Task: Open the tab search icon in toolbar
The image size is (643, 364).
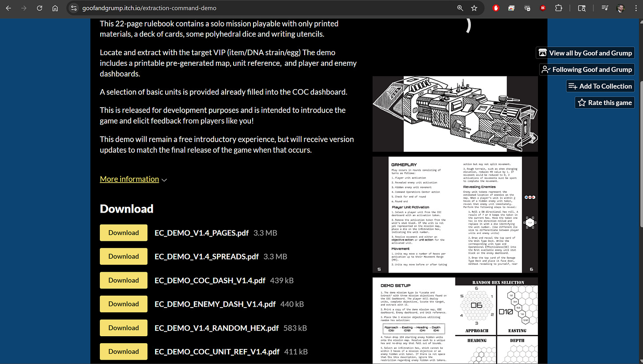Action: [582, 8]
